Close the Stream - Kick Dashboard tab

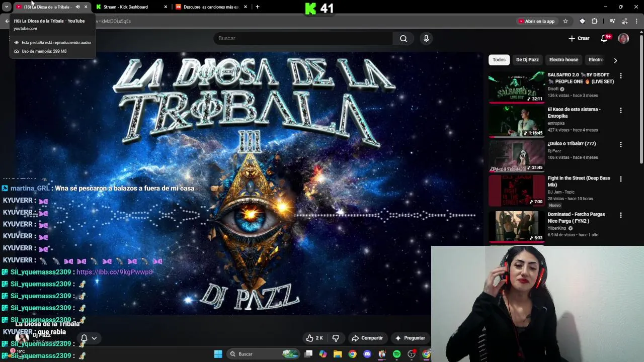coord(166,7)
